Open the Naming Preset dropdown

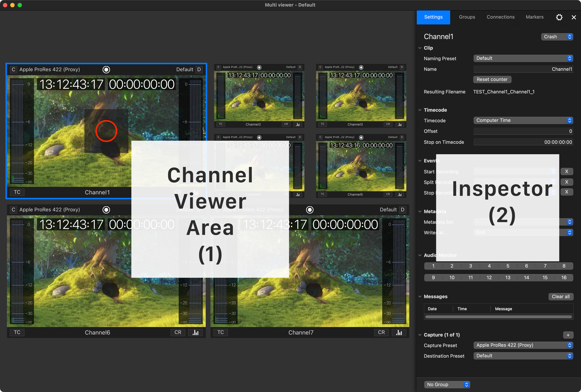click(523, 58)
